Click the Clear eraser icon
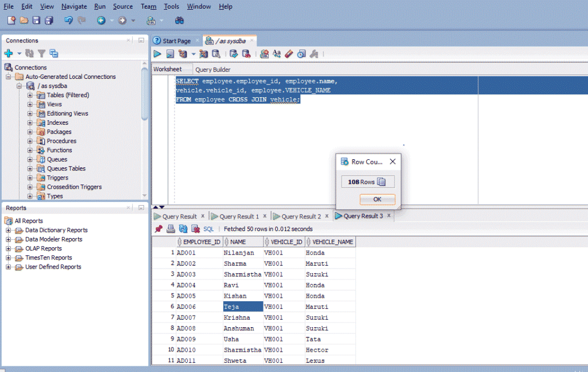 pos(289,54)
